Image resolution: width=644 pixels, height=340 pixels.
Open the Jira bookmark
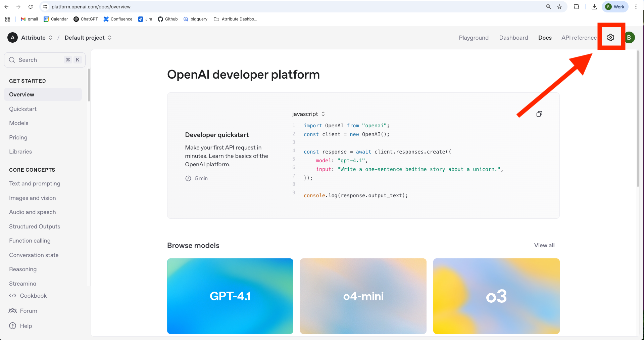point(145,19)
